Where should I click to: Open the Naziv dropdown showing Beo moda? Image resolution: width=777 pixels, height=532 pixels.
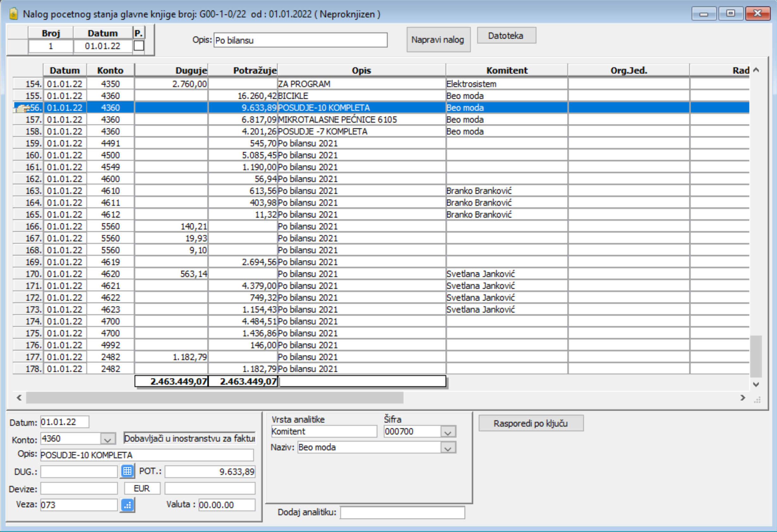click(448, 448)
